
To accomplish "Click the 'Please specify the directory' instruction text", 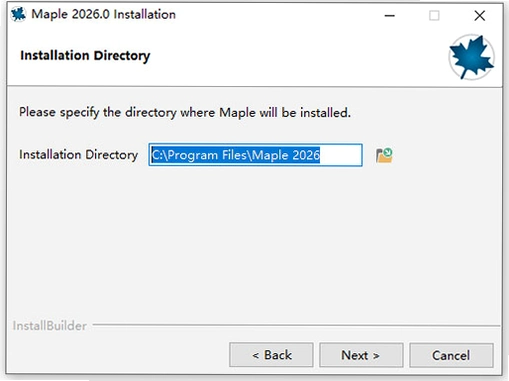I will pos(185,112).
